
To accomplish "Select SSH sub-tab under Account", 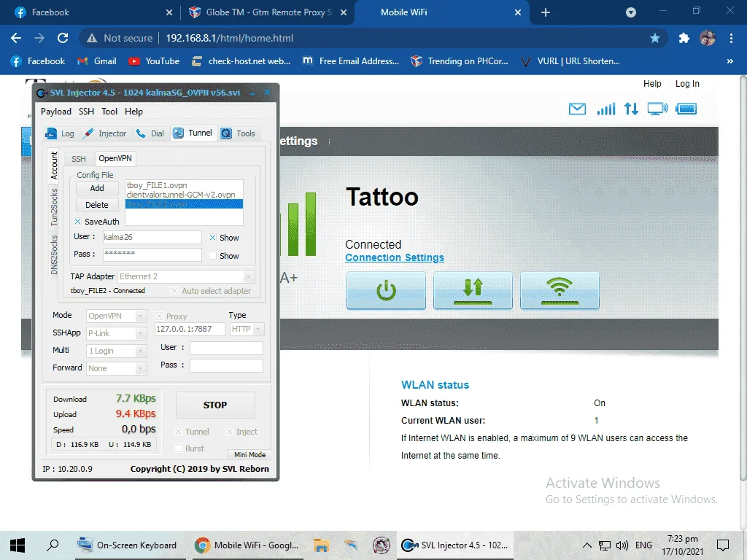I will (x=79, y=159).
